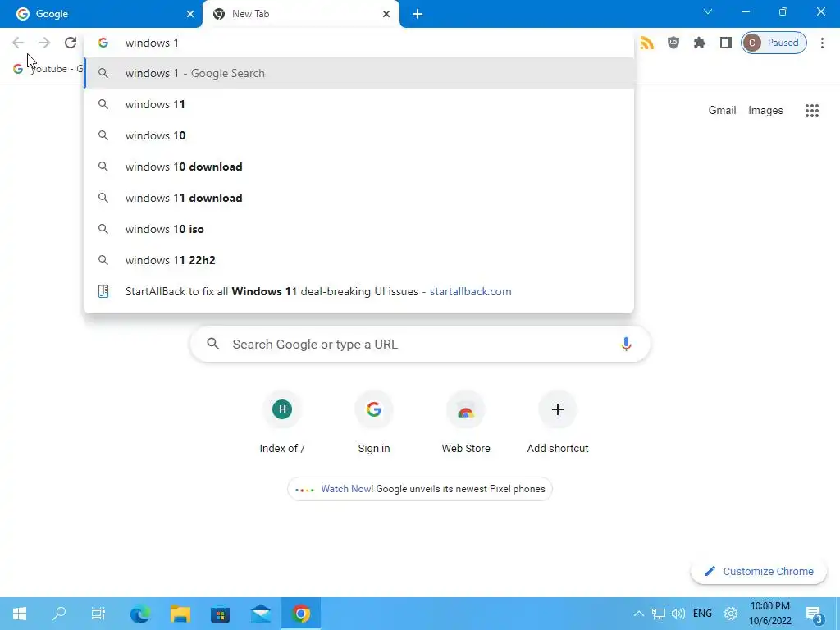This screenshot has height=630, width=840.
Task: Close the Google tab
Action: click(x=190, y=14)
